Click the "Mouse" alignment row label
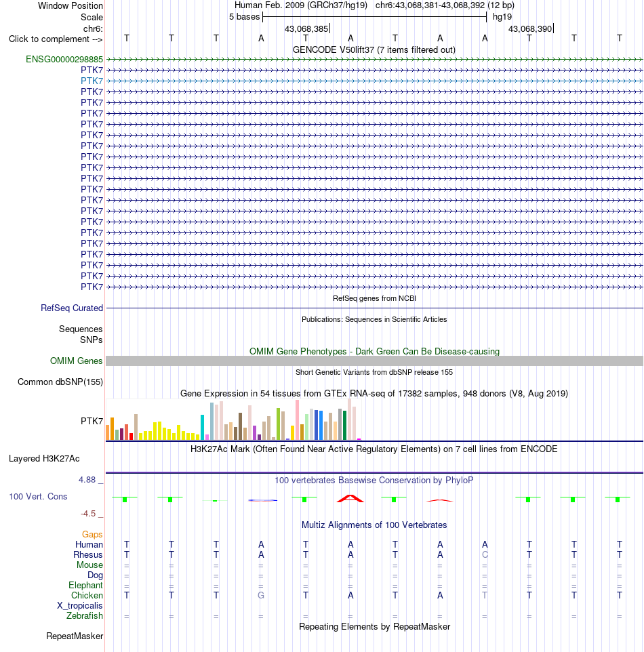This screenshot has width=644, height=652. (89, 565)
